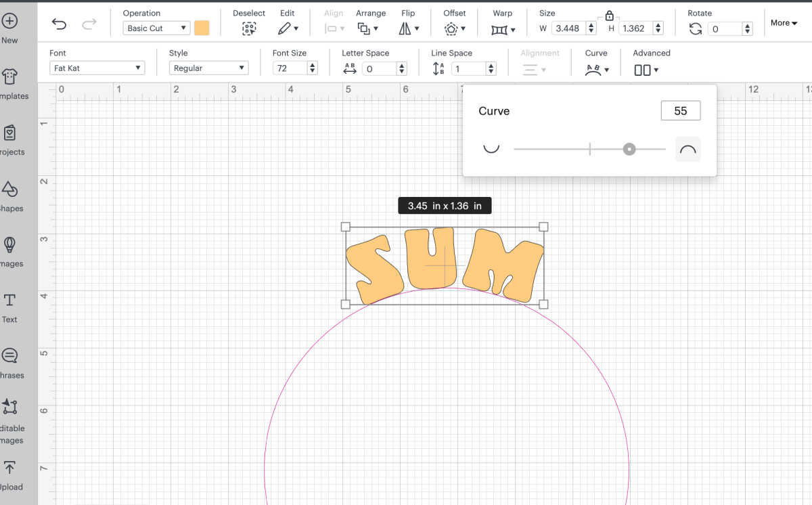Click the Rotate stepper arrows
This screenshot has width=812, height=505.
pos(748,28)
